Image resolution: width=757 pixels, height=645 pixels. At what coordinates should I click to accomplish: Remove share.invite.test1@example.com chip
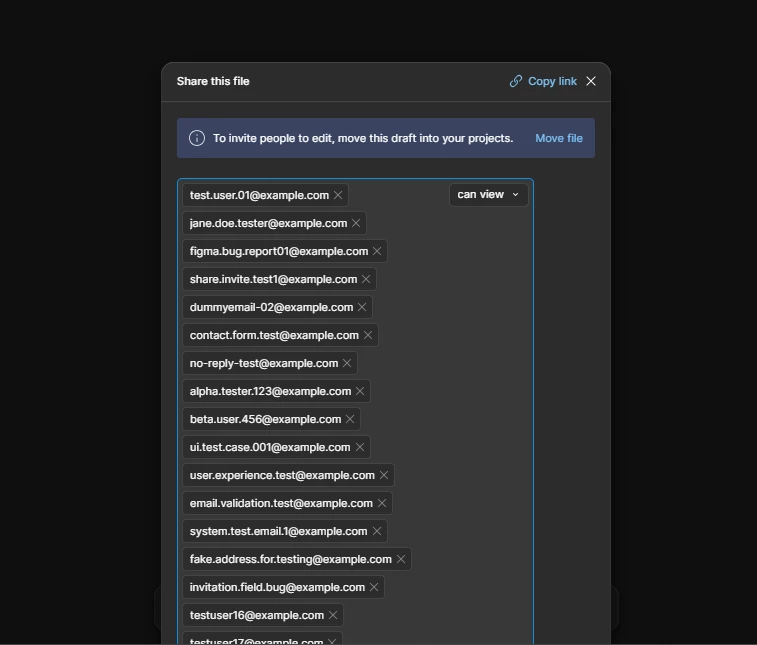[x=366, y=279]
